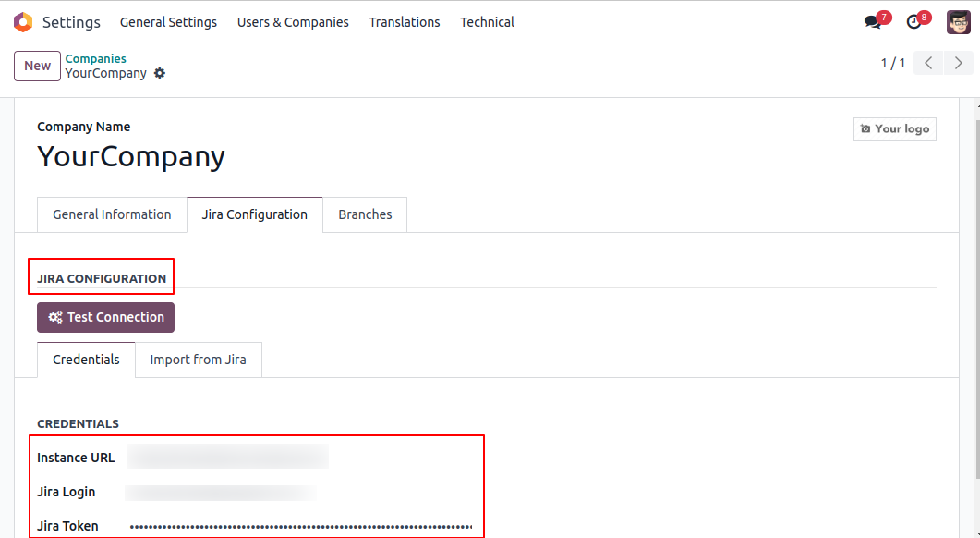Open the user avatar menu

click(958, 22)
